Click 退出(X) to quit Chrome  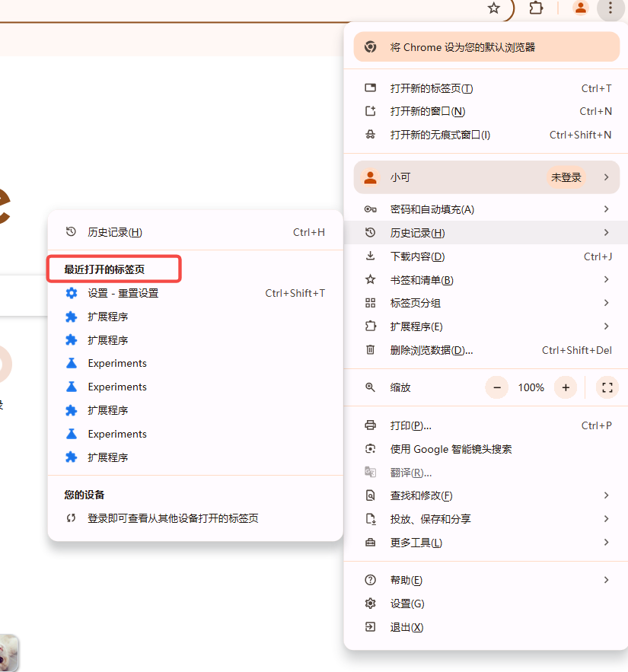[x=486, y=627]
